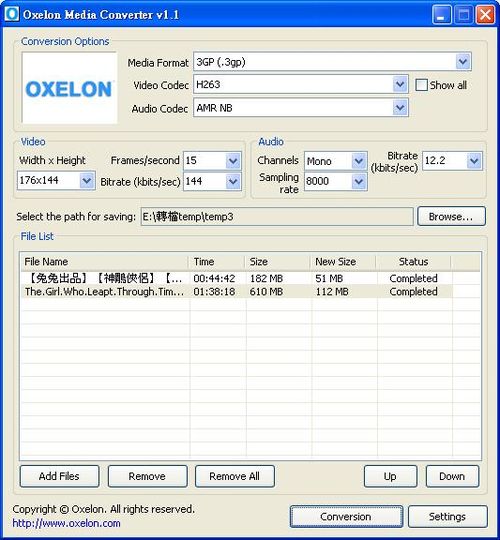Screen dimensions: 500x540
Task: Click the Size column header
Action: [x=277, y=262]
